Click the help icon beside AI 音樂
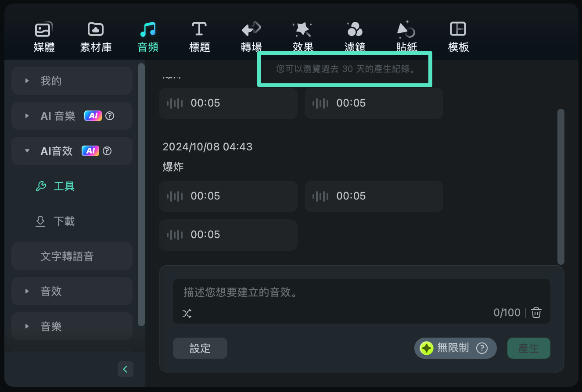 coord(110,116)
